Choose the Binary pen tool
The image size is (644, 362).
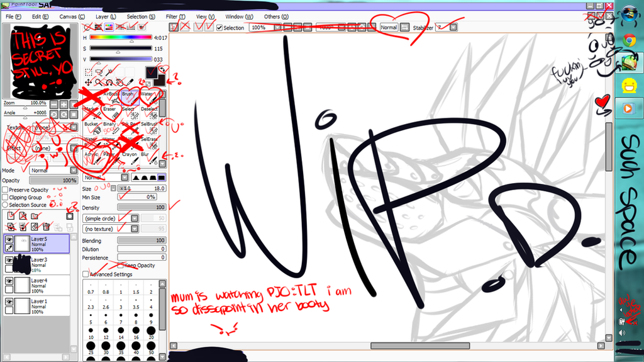pos(111,128)
